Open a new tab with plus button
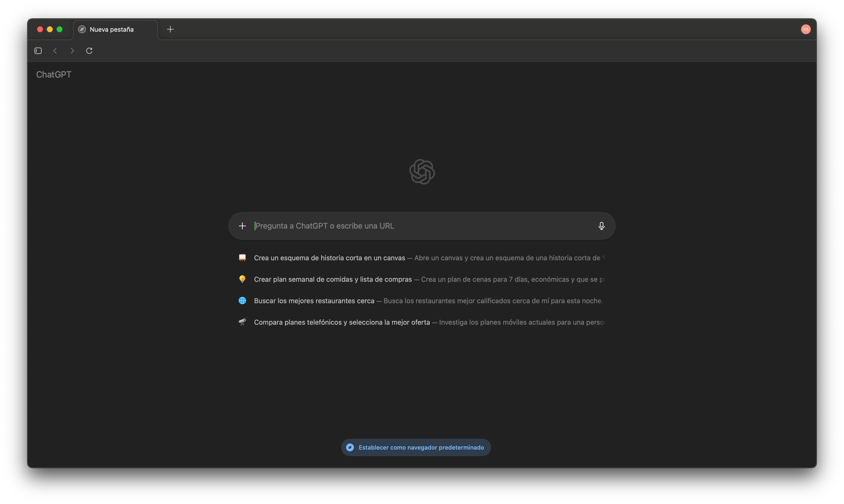Screen dimensions: 844x504 pos(170,29)
